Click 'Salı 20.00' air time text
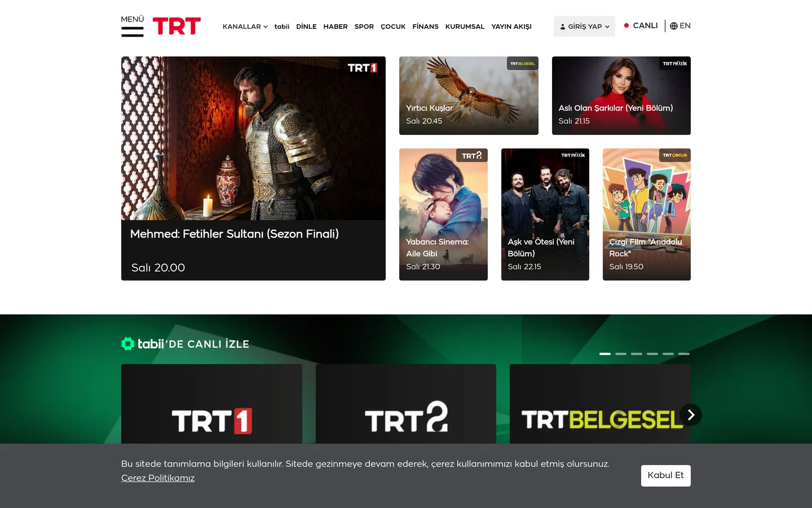Screen dimensions: 812x508 pos(158,268)
